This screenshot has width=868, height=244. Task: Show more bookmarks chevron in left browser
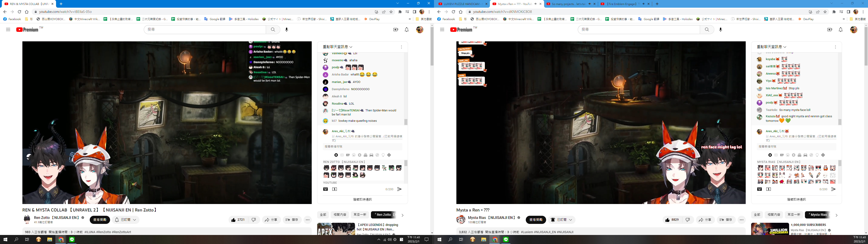[x=410, y=19]
